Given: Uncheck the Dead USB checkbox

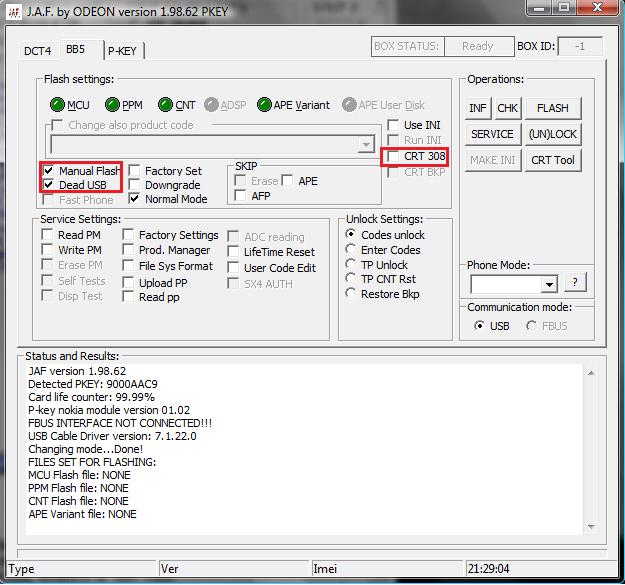Looking at the screenshot, I should (49, 185).
